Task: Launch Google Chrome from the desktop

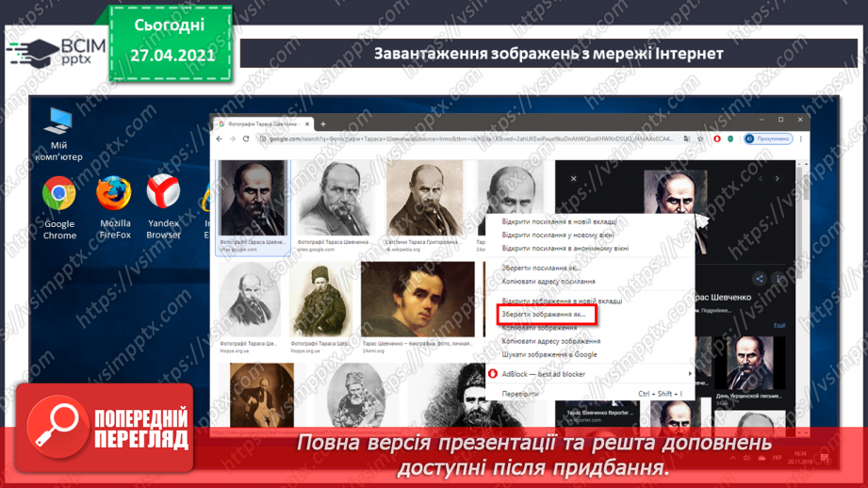Action: click(59, 208)
